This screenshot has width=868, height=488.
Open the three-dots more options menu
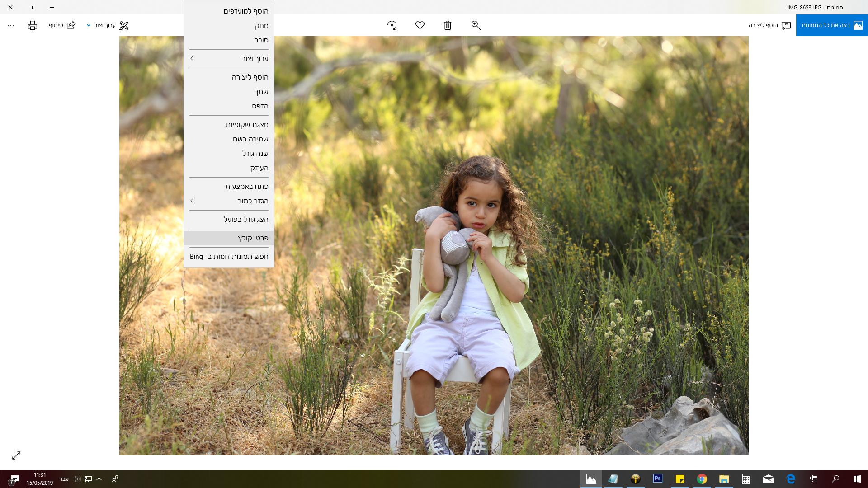click(x=11, y=26)
